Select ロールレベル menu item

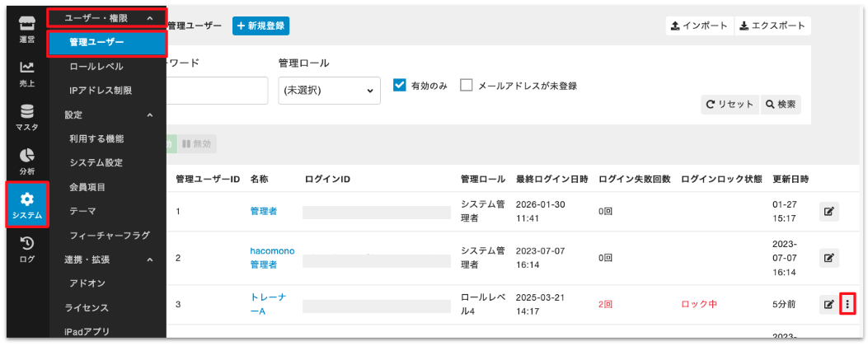click(96, 66)
